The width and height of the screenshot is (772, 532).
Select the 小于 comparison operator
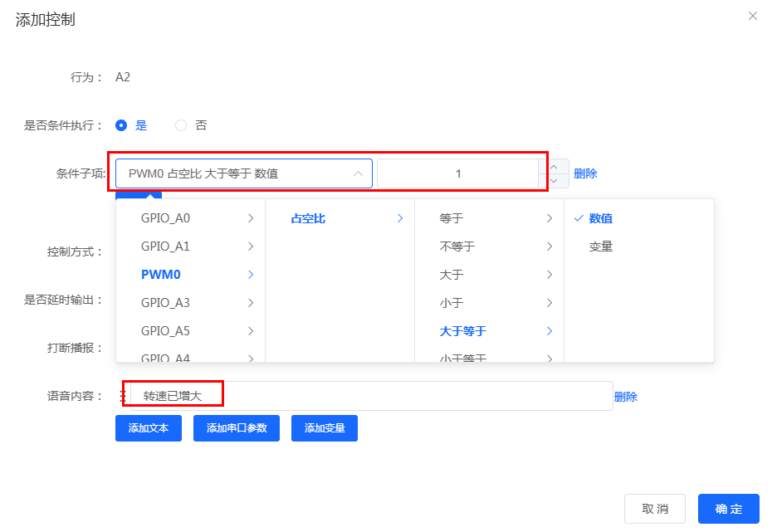pyautogui.click(x=453, y=303)
